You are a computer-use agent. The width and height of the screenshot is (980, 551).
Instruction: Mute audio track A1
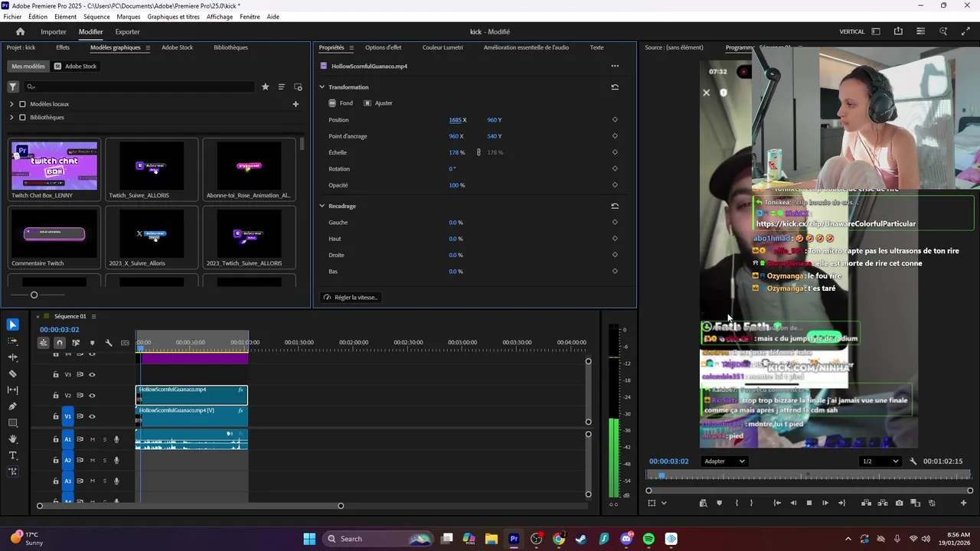tap(93, 439)
